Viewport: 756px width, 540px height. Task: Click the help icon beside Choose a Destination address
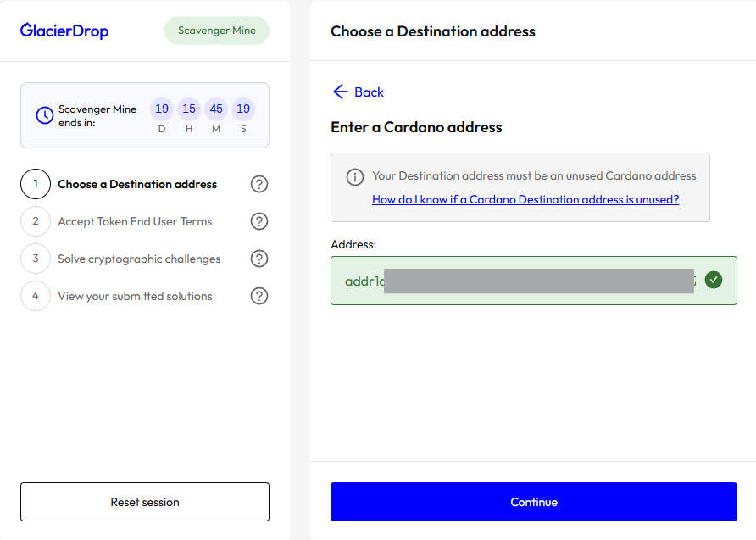(259, 184)
